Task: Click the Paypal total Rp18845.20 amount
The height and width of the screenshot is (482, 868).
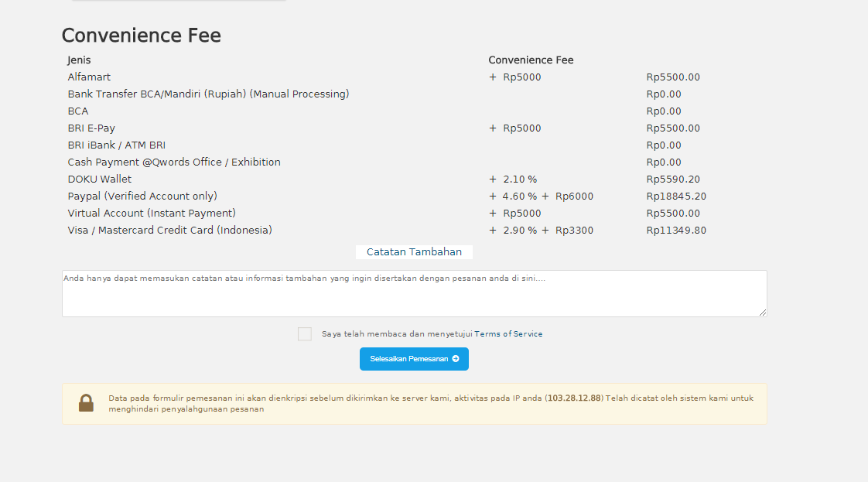Action: click(x=676, y=197)
